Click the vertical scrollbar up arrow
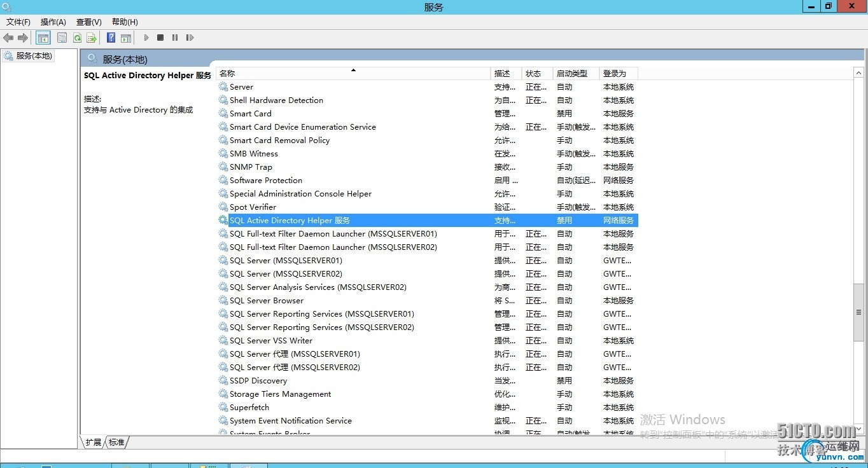This screenshot has height=468, width=868. pos(859,74)
